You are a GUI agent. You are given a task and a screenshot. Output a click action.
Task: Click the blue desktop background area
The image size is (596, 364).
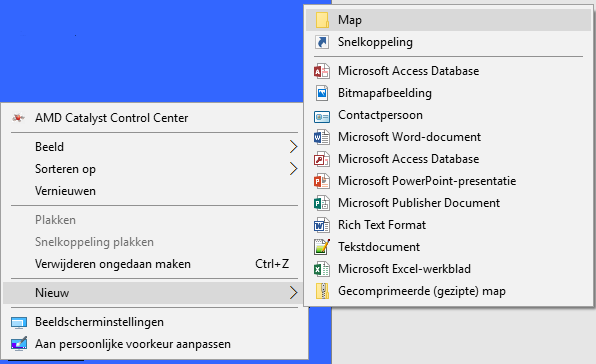(152, 51)
